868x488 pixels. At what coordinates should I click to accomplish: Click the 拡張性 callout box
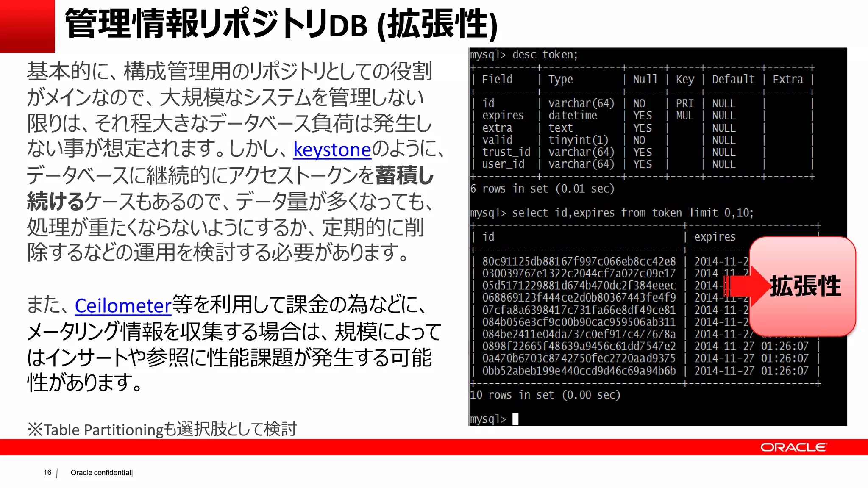coord(802,286)
